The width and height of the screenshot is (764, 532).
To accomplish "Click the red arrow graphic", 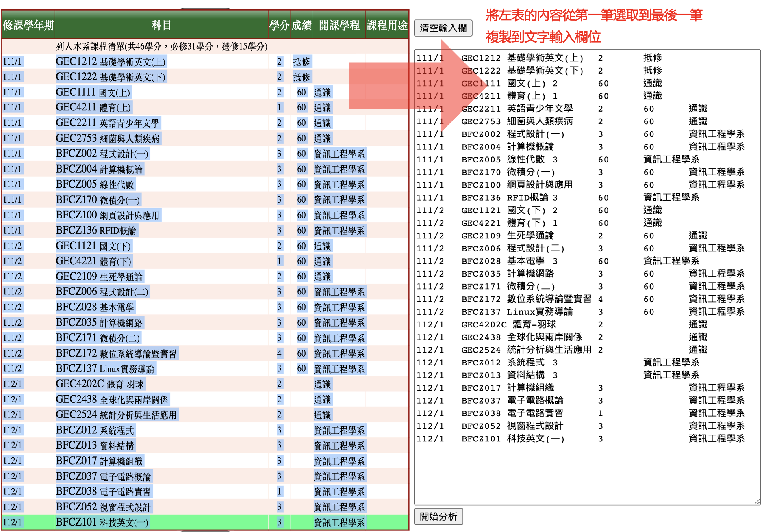I will tap(406, 86).
